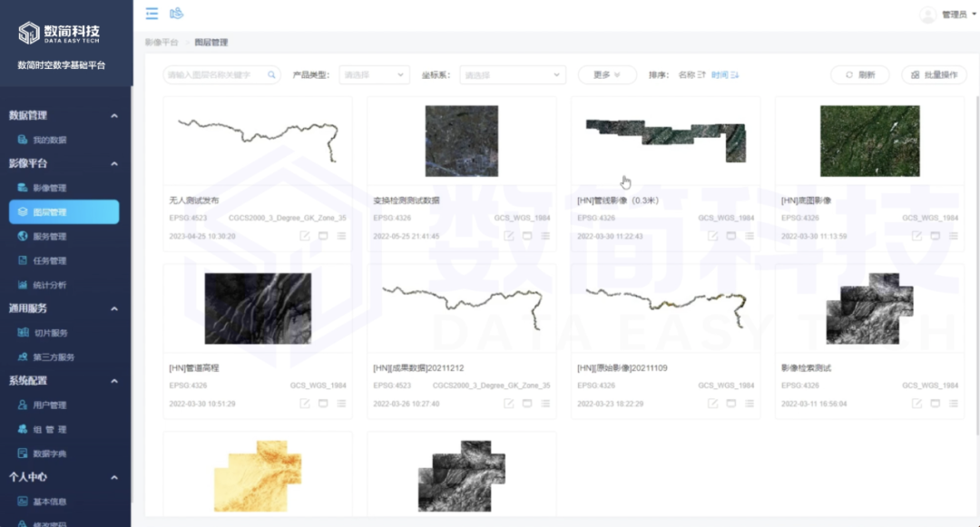Click the edit icon on [HN]底图影像 card
The width and height of the screenshot is (980, 527).
tap(916, 236)
